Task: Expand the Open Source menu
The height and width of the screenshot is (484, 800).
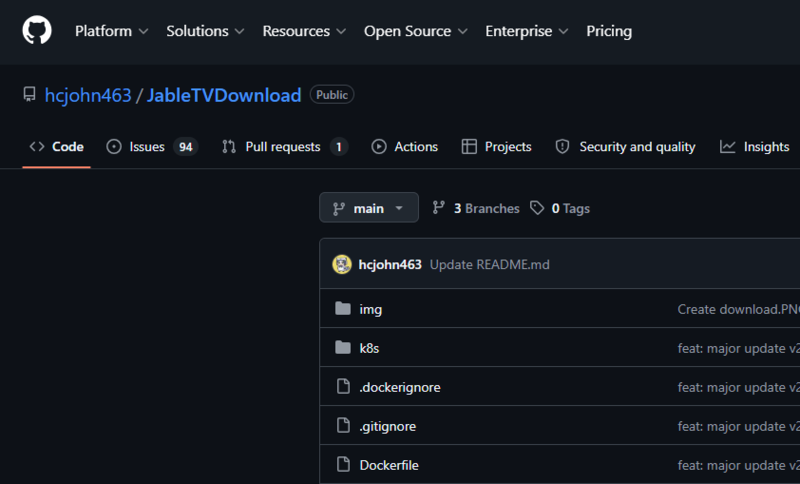Action: [x=415, y=31]
